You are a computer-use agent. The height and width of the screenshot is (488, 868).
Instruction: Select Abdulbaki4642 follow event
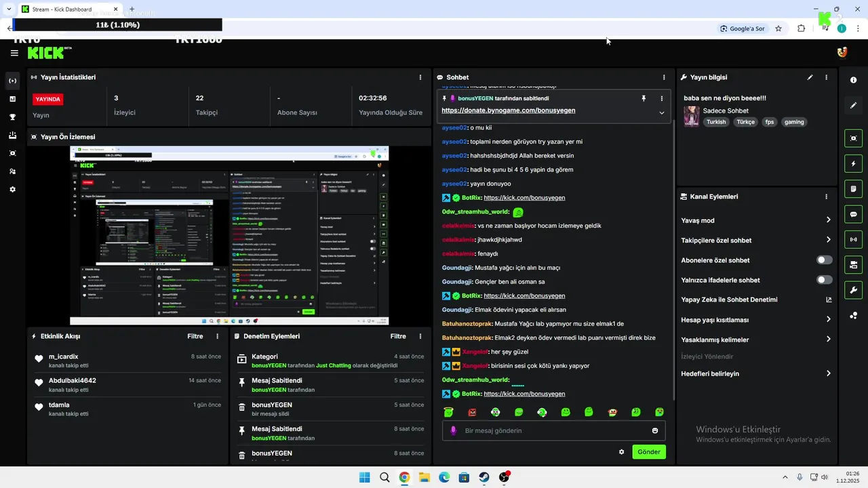click(127, 385)
